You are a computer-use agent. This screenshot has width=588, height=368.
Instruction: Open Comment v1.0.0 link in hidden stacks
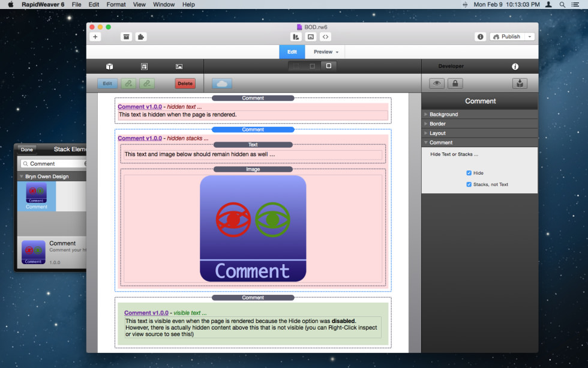[x=140, y=138]
